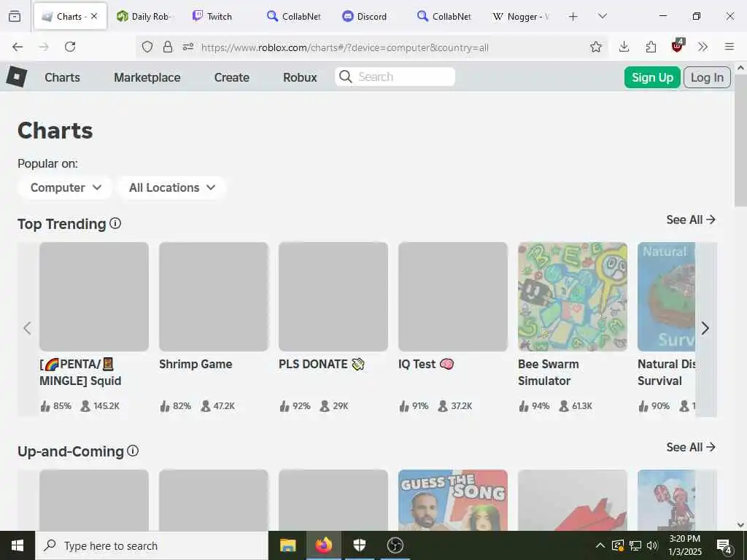
Task: Show hidden tray icons with the up chevron
Action: coord(600,545)
